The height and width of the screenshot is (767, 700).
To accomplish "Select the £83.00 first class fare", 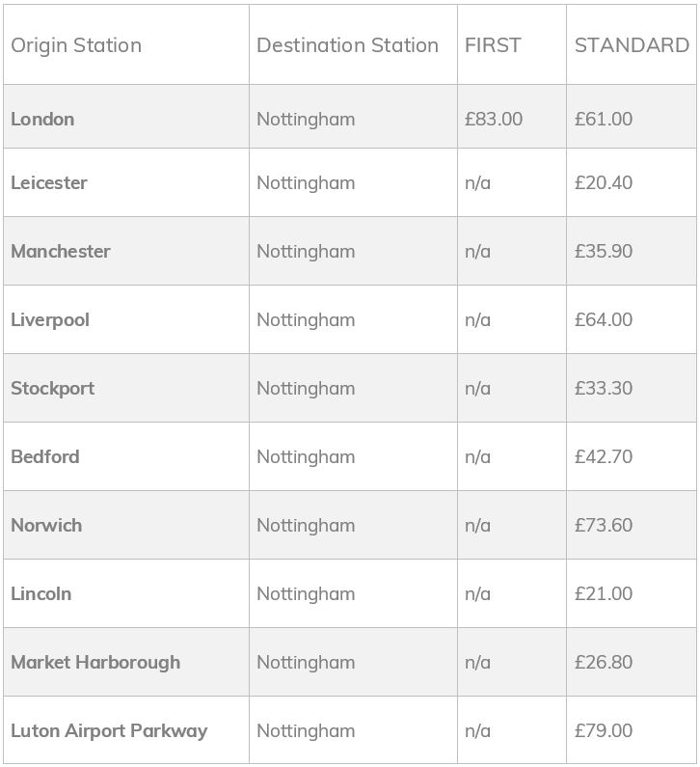I will (494, 119).
